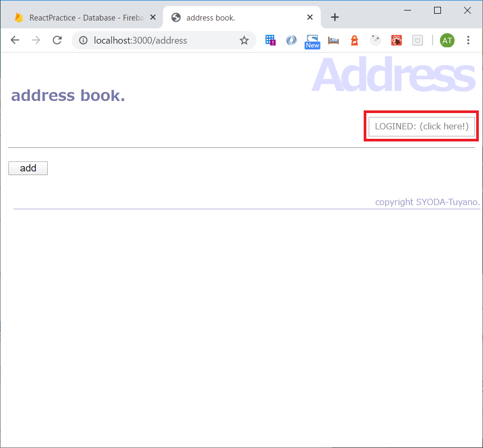Reload the address book page
Screen dimensions: 483x448
(57, 40)
